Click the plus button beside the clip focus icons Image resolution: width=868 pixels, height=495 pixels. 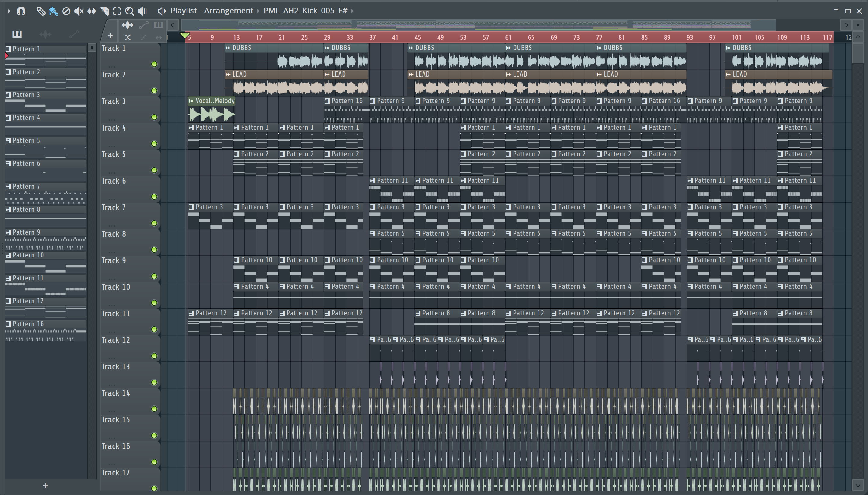pyautogui.click(x=110, y=36)
